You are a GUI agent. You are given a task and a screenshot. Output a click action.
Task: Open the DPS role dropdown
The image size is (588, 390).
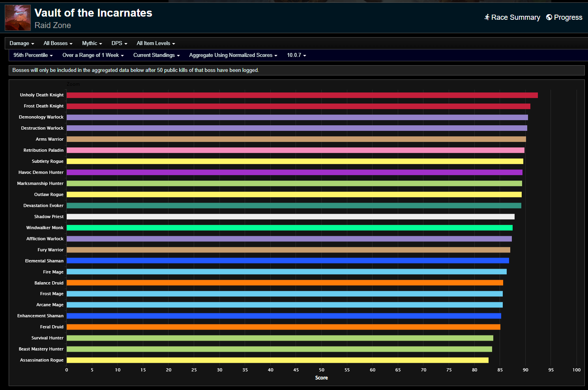[x=119, y=43]
